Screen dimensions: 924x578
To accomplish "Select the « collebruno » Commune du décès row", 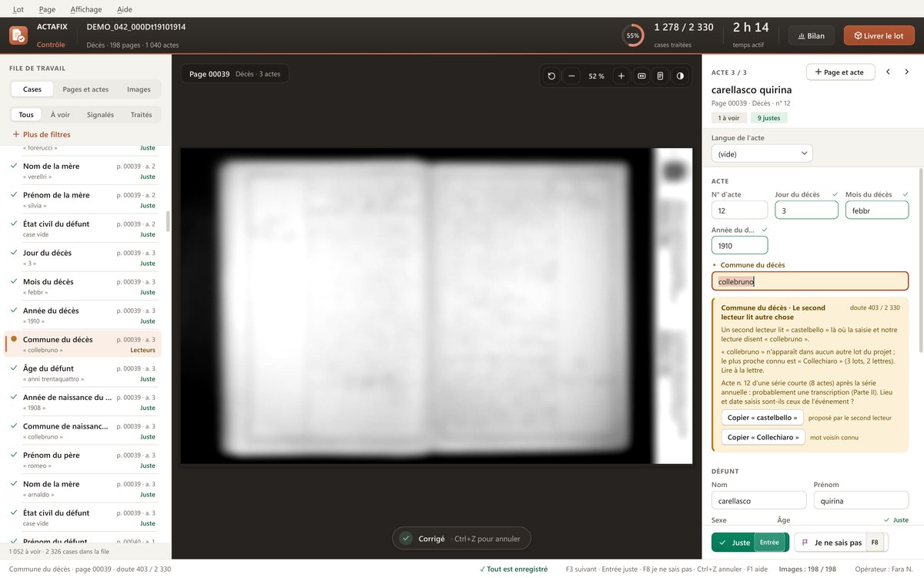I will coord(83,344).
